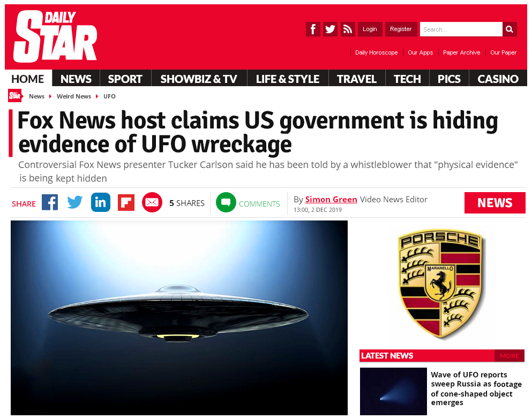This screenshot has width=532, height=419.
Task: Share article on LinkedIn
Action: coord(100,202)
